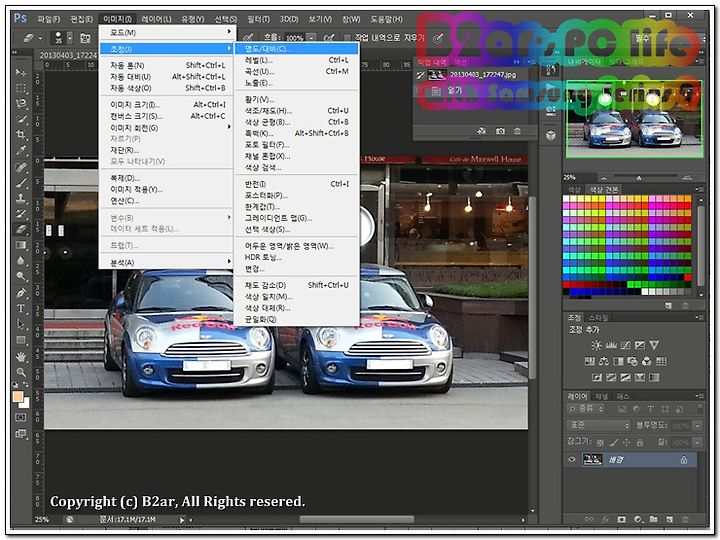This screenshot has width=720, height=540.
Task: Open the 파일(F) menu
Action: point(49,19)
